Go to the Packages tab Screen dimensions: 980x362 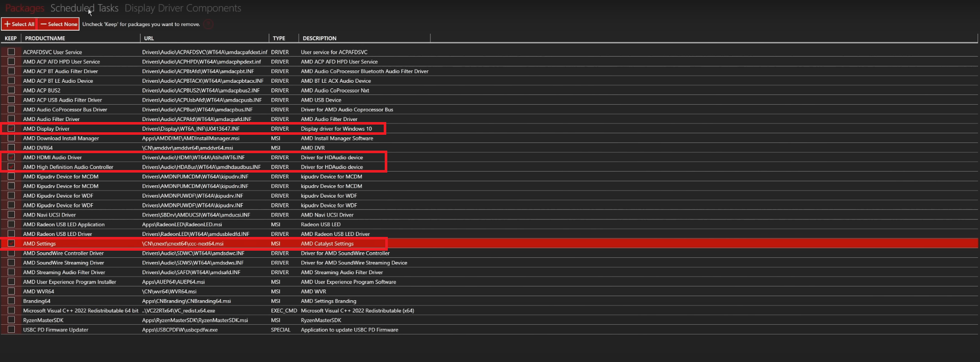pos(25,8)
